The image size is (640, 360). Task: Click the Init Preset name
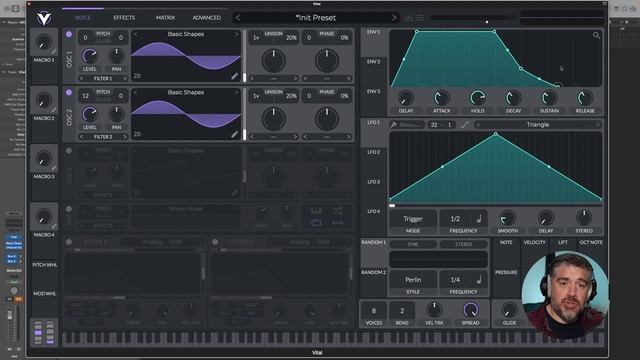316,18
